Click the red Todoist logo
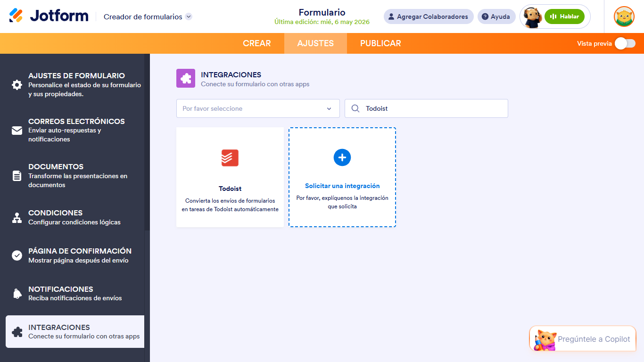 (x=230, y=158)
